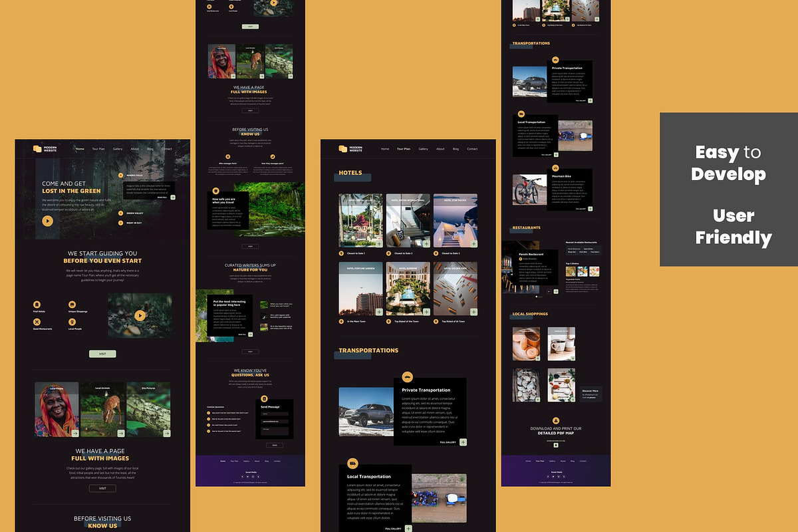Expand the Night In Day item
Screen dimensions: 798x532
click(120, 223)
